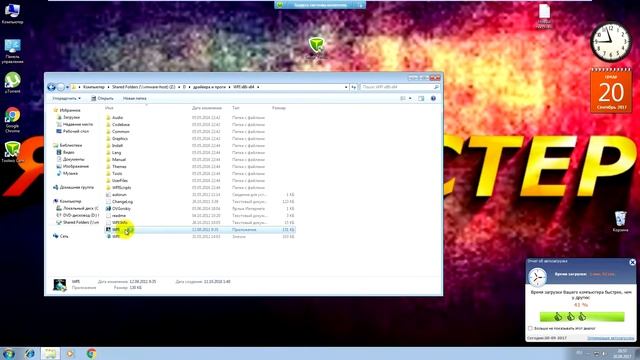Select the OVGorskiy internet shortcut
This screenshot has height=360, width=640.
[122, 209]
